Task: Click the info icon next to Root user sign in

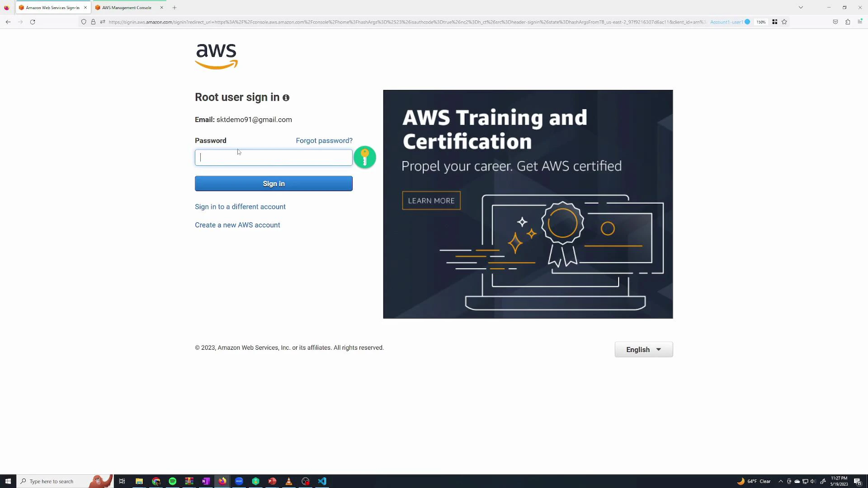Action: pos(286,98)
